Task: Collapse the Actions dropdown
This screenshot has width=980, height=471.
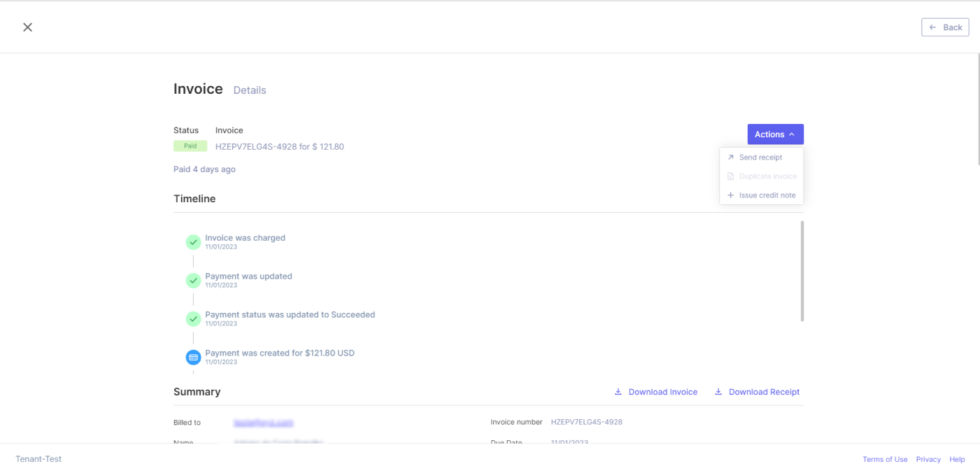Action: tap(775, 134)
